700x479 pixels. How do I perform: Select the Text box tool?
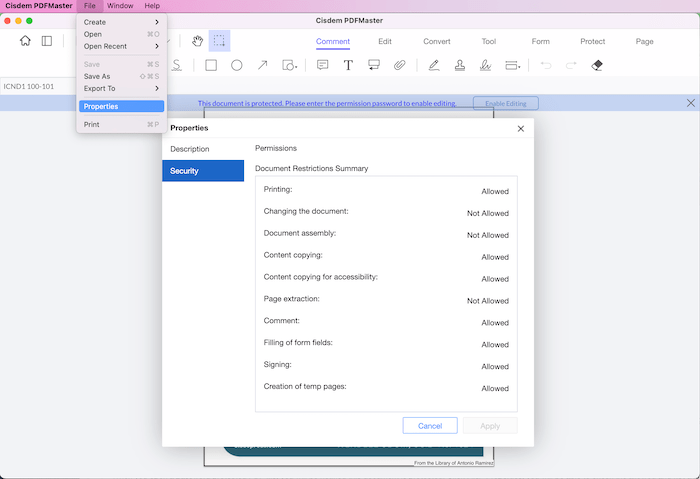pos(348,65)
